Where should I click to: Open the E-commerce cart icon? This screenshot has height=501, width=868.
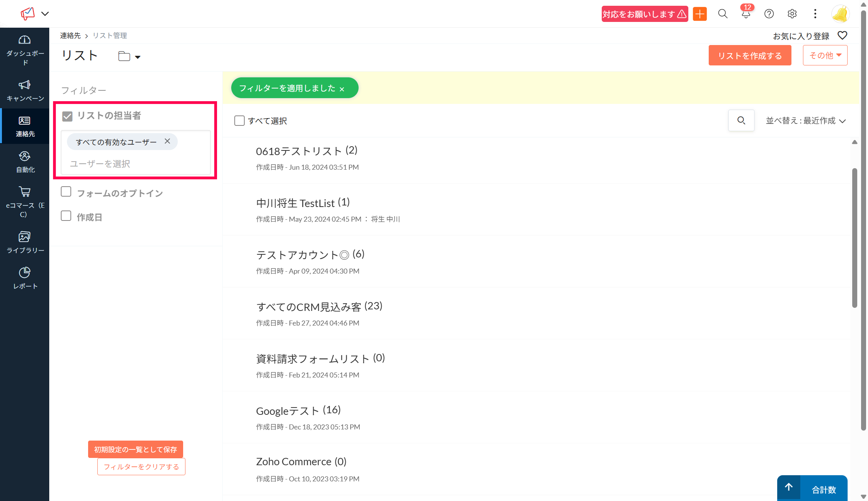[25, 192]
